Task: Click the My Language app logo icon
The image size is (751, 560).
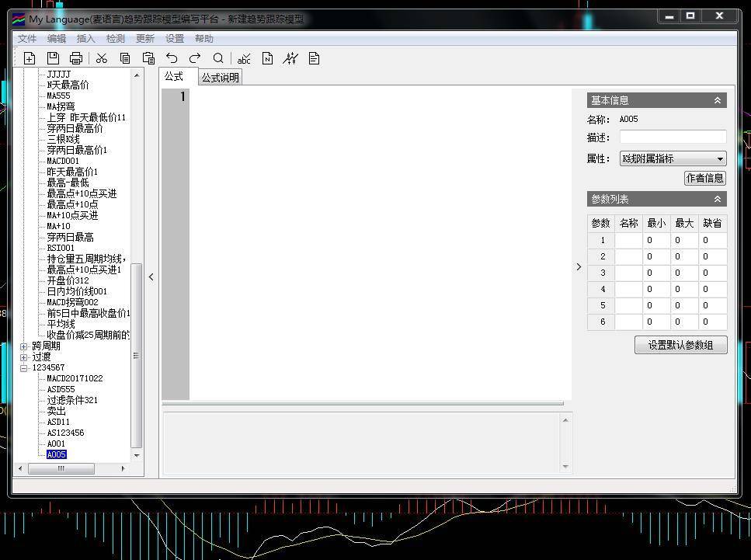Action: point(19,19)
